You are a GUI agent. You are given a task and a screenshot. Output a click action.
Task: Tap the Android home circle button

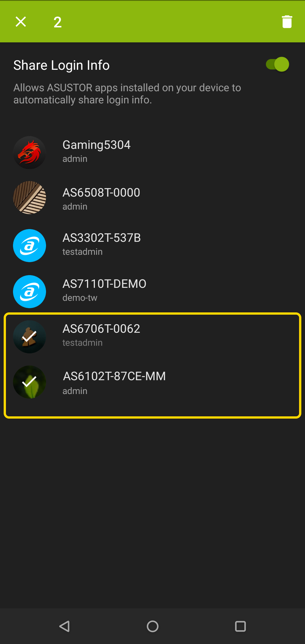(x=152, y=626)
